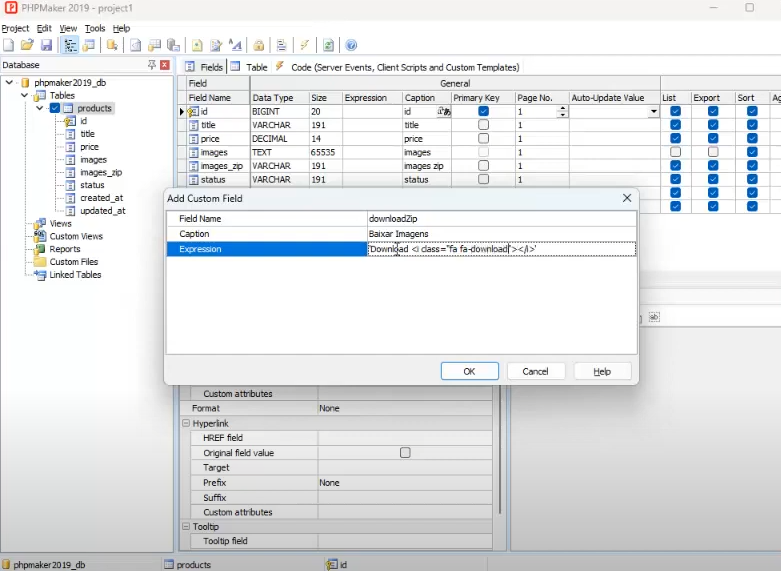Viewport: 781px width, 571px height.
Task: Decrease Page No. with down stepper arrow
Action: [562, 115]
